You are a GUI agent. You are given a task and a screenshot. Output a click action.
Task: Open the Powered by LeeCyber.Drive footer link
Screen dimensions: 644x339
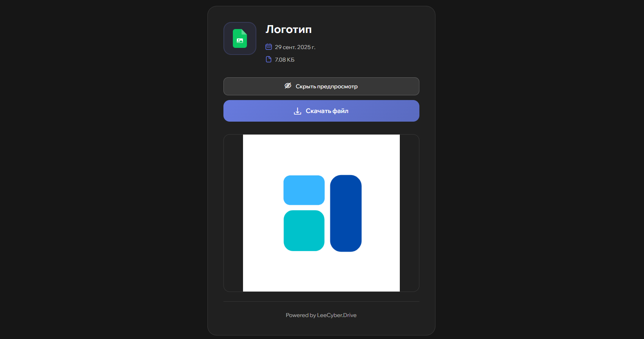[x=321, y=315]
